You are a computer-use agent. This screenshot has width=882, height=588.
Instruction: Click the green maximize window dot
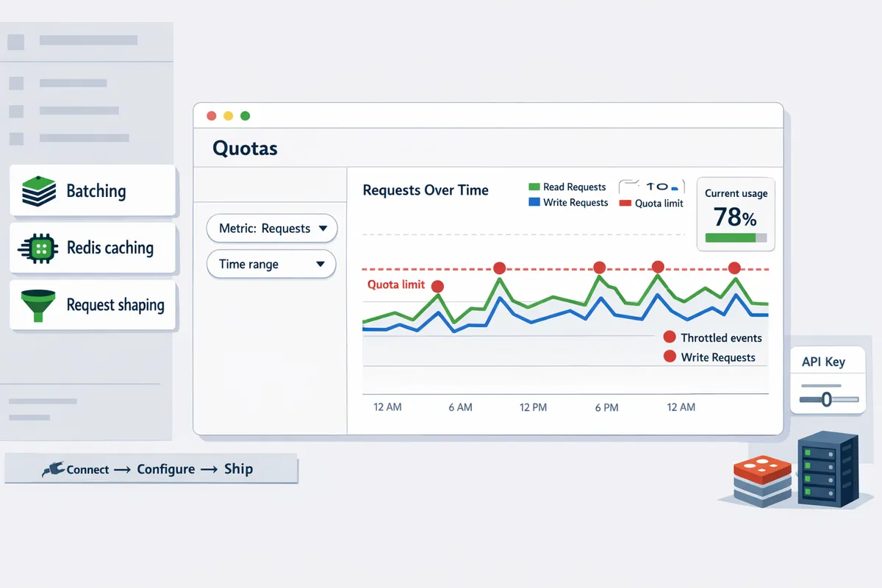245,115
